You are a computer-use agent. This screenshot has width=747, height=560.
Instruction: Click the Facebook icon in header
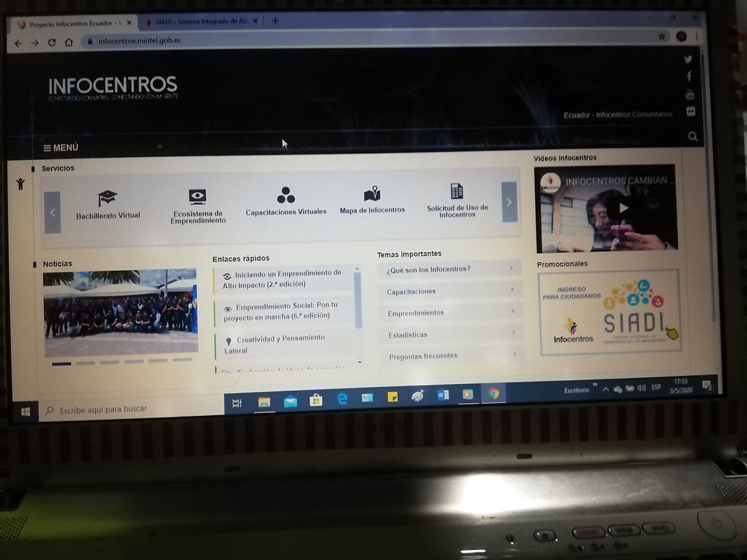point(689,76)
